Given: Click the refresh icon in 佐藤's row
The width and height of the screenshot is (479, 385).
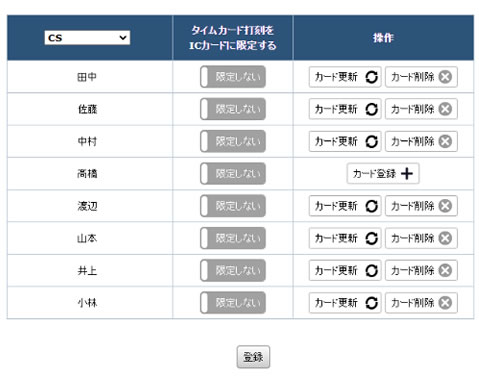Looking at the screenshot, I should pyautogui.click(x=371, y=109).
